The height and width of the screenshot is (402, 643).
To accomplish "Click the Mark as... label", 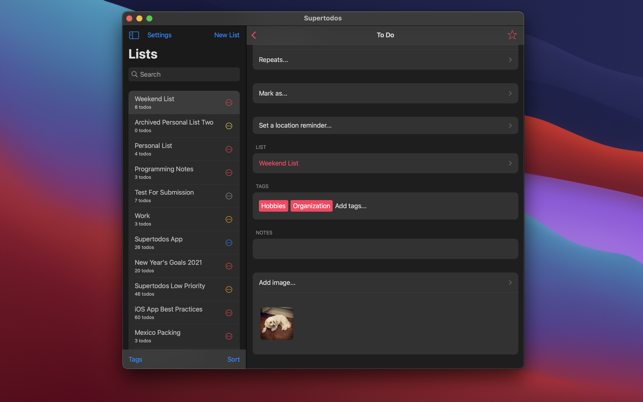I will [273, 94].
